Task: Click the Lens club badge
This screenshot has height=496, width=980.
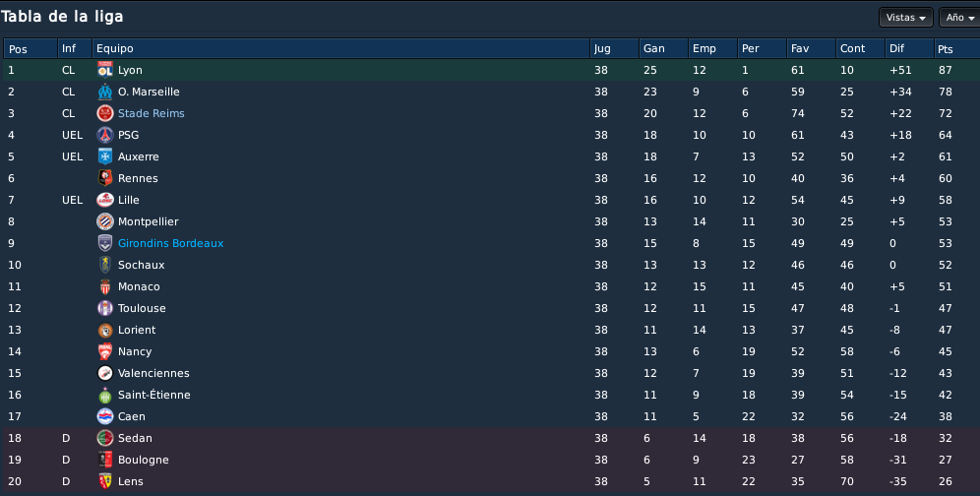Action: [105, 481]
